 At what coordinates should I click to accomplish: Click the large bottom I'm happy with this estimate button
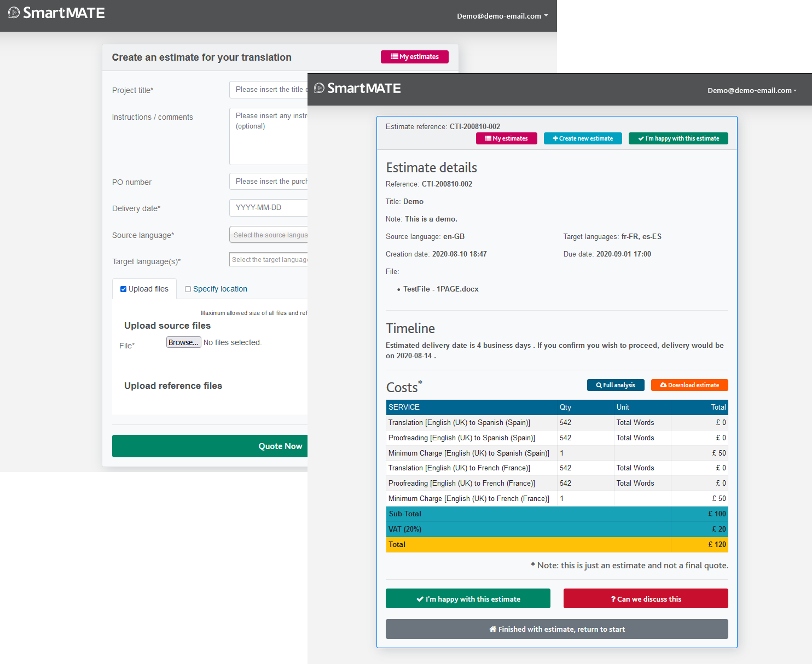(468, 599)
